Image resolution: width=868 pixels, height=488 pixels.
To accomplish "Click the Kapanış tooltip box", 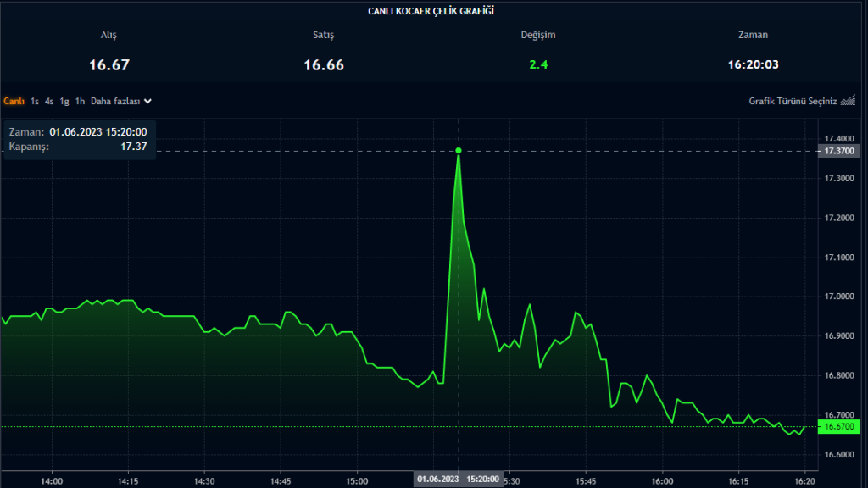I will pyautogui.click(x=79, y=140).
